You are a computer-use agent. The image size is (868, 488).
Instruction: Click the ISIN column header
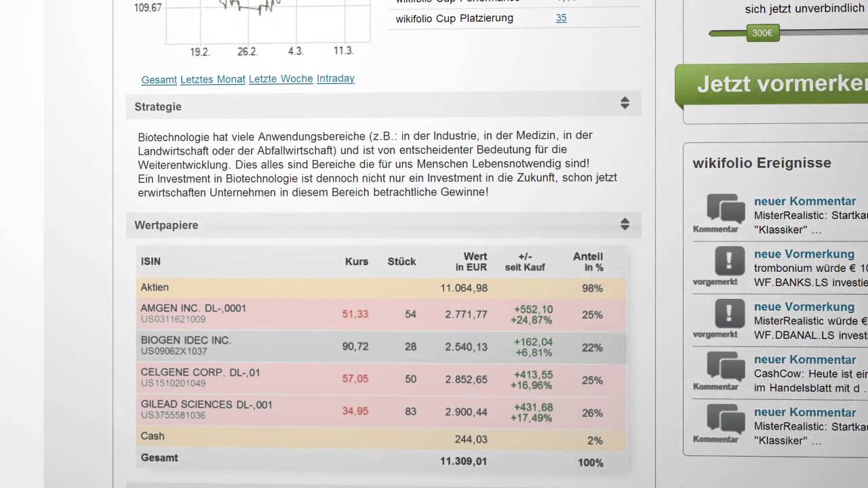tap(151, 262)
